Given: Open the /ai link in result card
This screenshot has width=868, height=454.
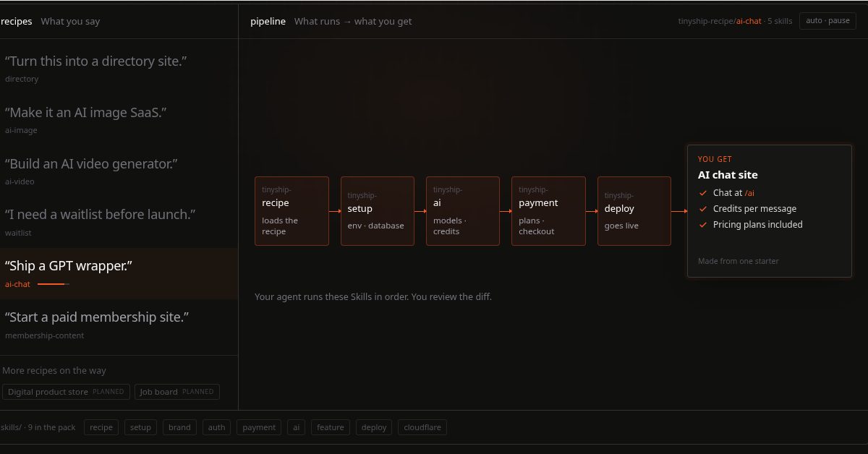Looking at the screenshot, I should coord(749,193).
